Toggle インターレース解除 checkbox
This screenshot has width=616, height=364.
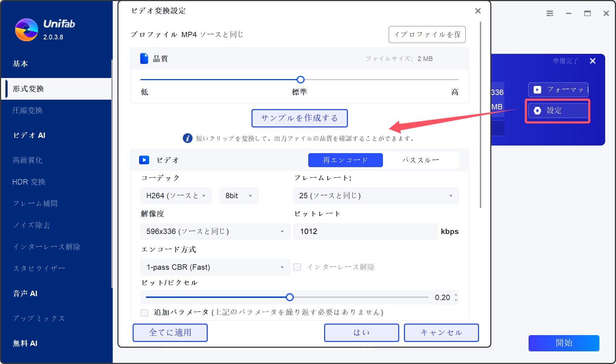coord(297,267)
